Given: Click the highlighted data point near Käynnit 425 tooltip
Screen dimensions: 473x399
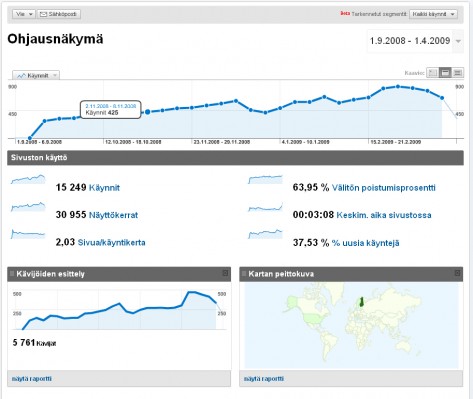Looking at the screenshot, I should [148, 112].
